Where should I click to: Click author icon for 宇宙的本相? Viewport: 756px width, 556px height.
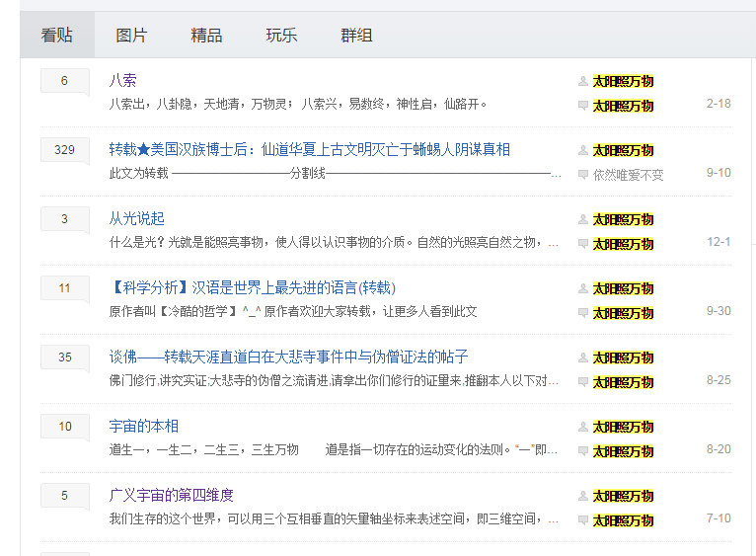click(x=583, y=427)
